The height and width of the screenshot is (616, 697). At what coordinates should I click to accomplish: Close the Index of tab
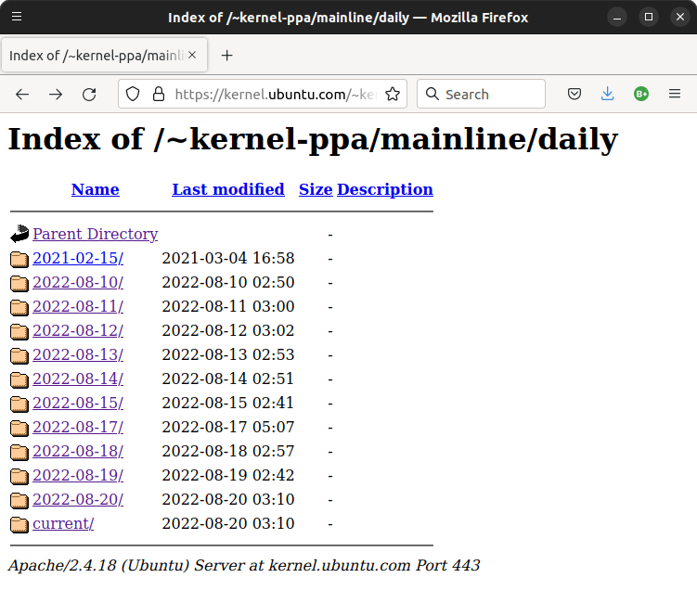pyautogui.click(x=192, y=55)
